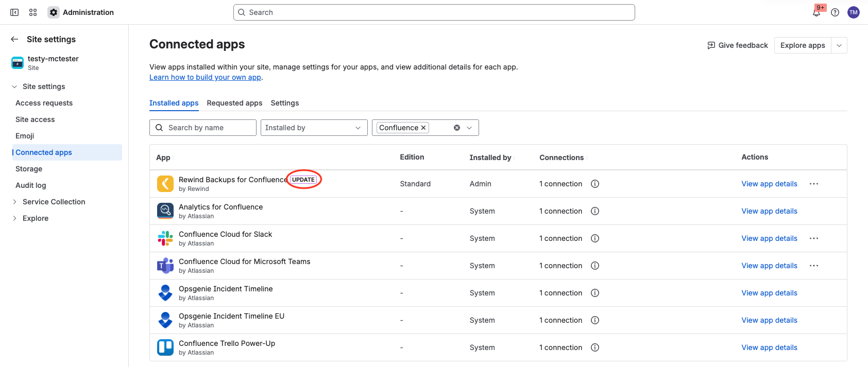Click the Give feedback button
The width and height of the screenshot is (868, 367).
[738, 45]
